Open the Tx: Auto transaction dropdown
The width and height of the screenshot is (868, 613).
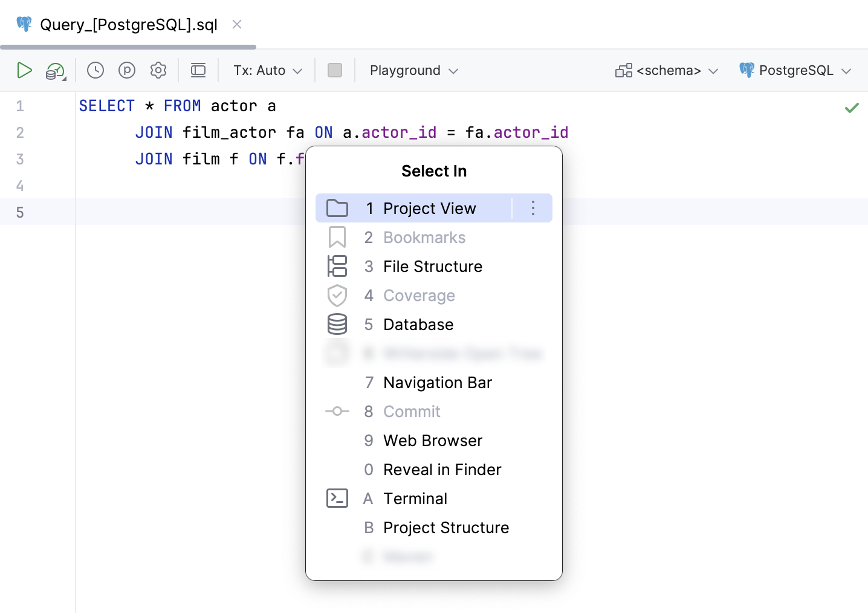coord(266,70)
